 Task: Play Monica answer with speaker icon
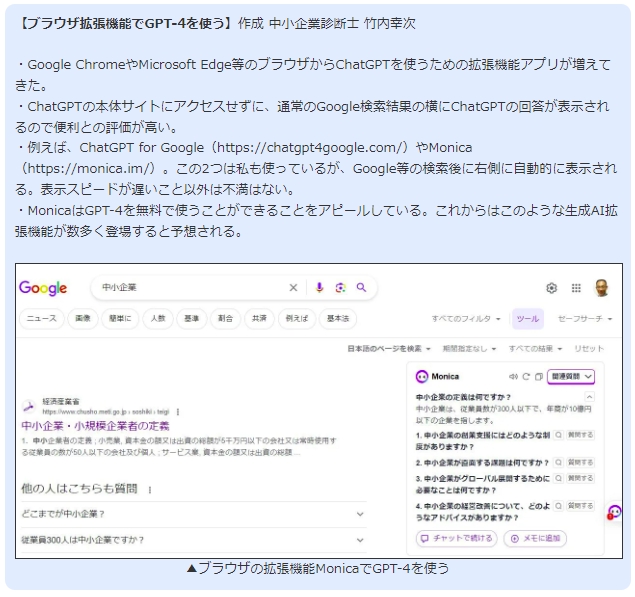point(513,377)
